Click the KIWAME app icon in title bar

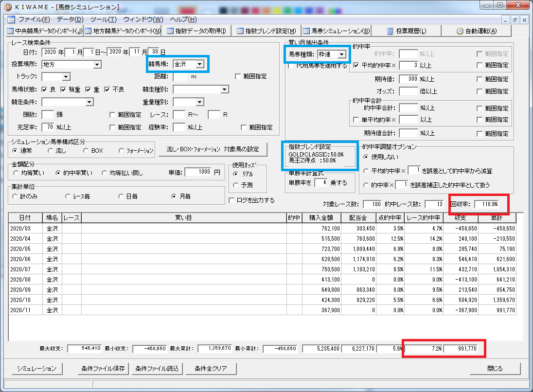(x=8, y=7)
